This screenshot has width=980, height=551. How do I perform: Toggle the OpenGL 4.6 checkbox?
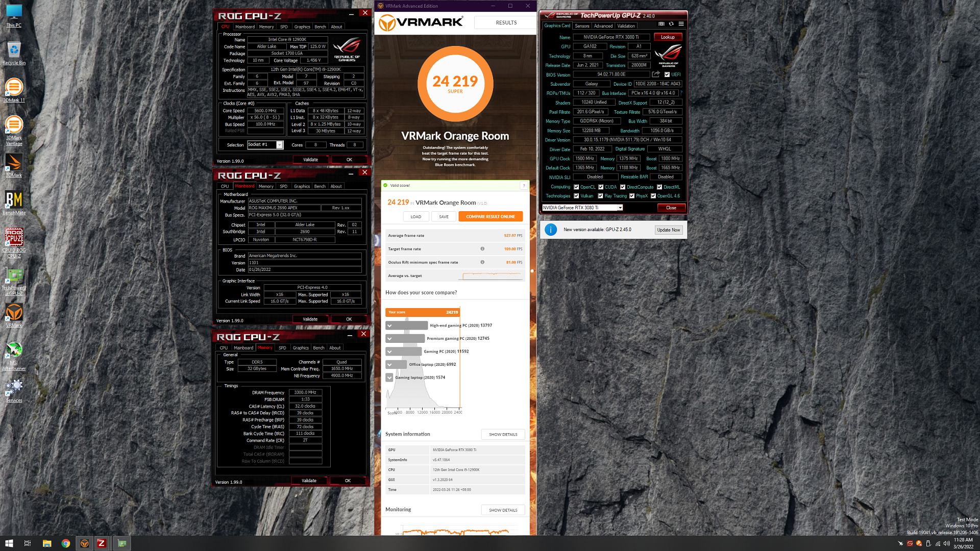coord(653,196)
